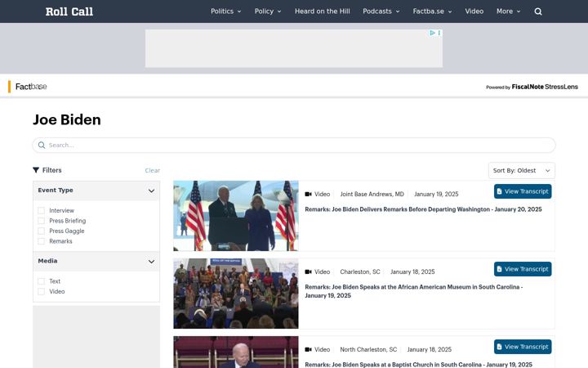View Transcript for Baptist Church remarks

523,347
